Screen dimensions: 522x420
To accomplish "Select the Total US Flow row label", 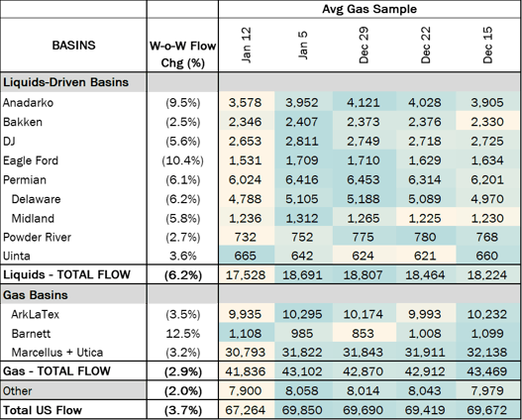I will (43, 410).
